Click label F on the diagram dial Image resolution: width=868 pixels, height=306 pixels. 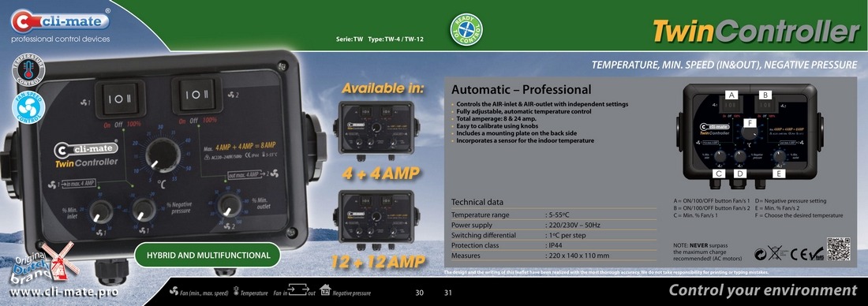(x=750, y=123)
